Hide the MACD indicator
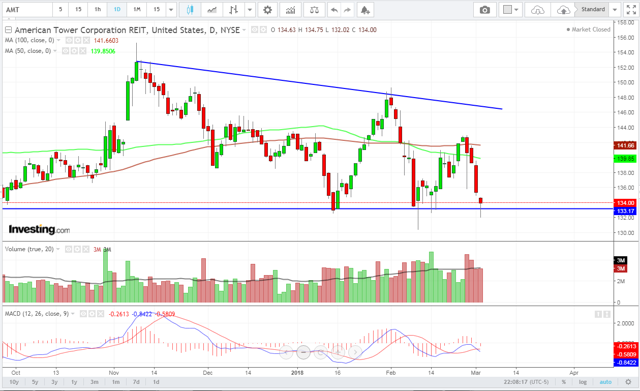640x391 pixels. tap(83, 314)
